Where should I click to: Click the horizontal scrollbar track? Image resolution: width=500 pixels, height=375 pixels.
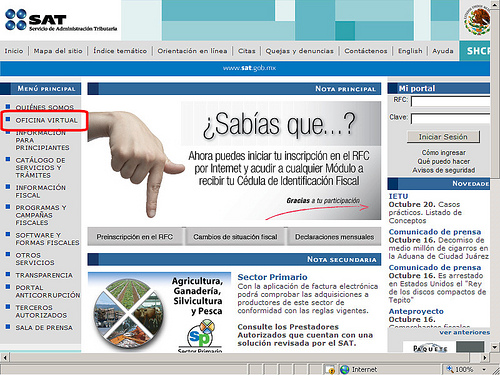[x=245, y=358]
